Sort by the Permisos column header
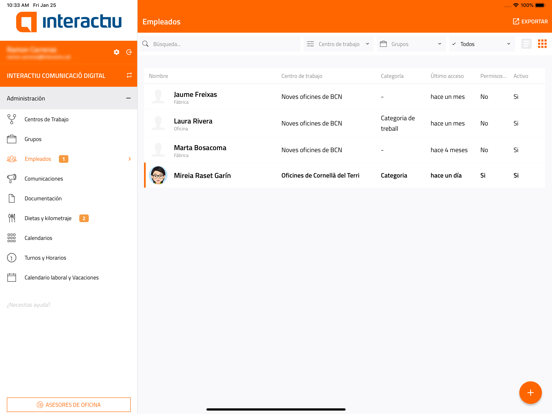The height and width of the screenshot is (414, 552). click(494, 76)
